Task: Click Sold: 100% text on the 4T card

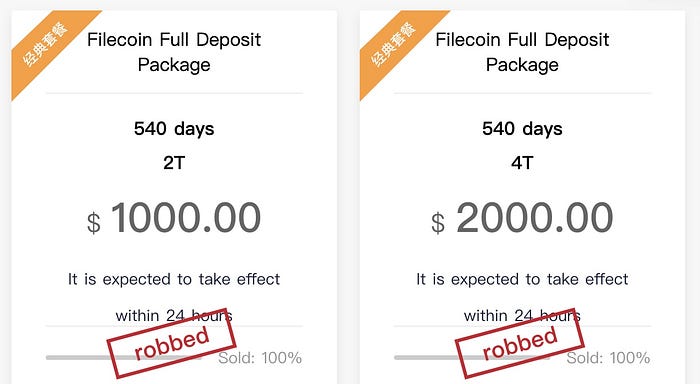Action: [608, 358]
